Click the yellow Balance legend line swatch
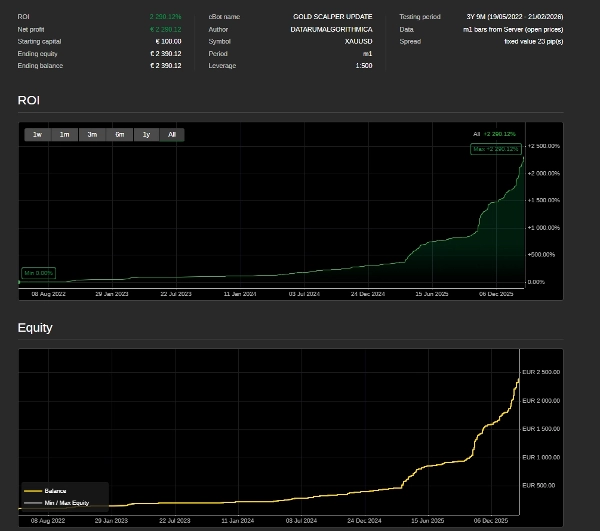600x531 pixels. (32, 491)
